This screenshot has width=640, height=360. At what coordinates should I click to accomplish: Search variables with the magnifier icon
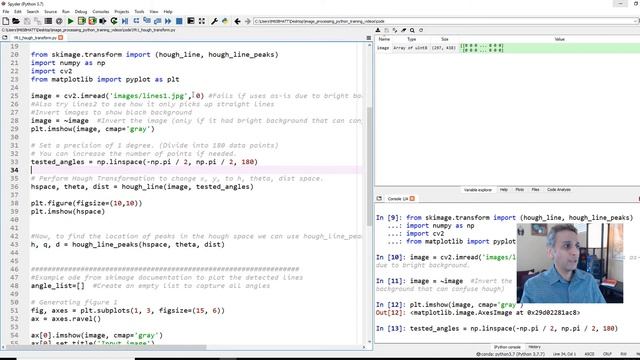(412, 30)
